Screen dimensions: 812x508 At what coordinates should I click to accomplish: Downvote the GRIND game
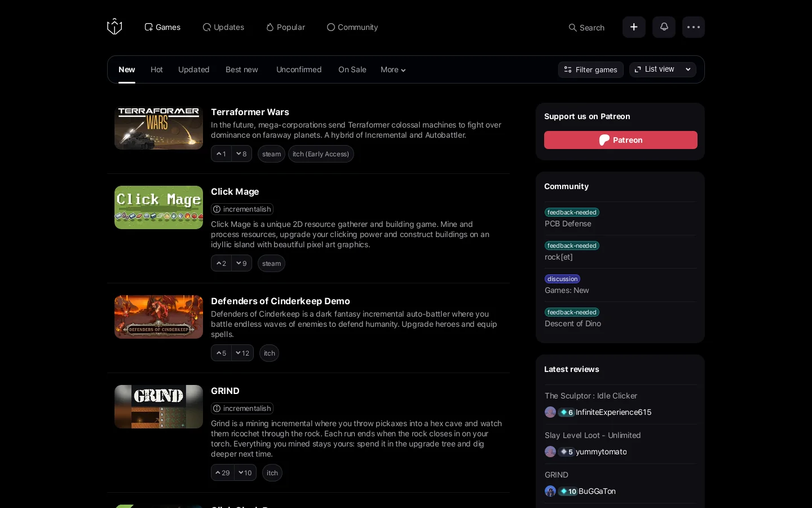click(245, 473)
